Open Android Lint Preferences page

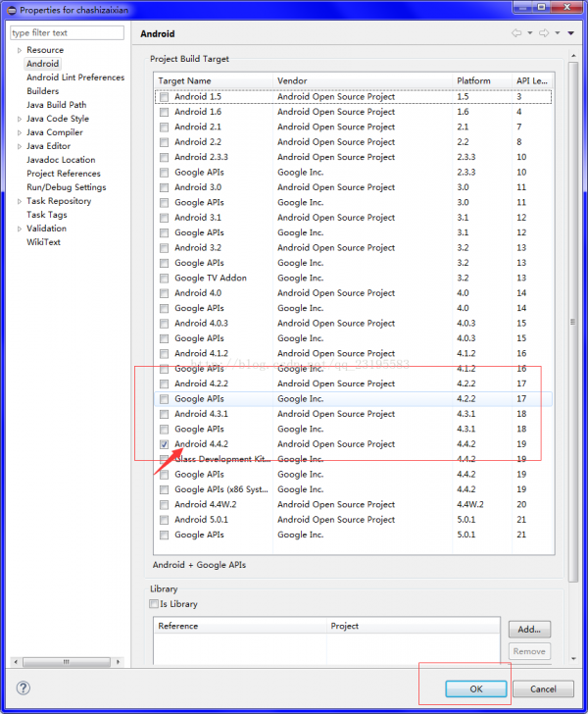pos(75,77)
